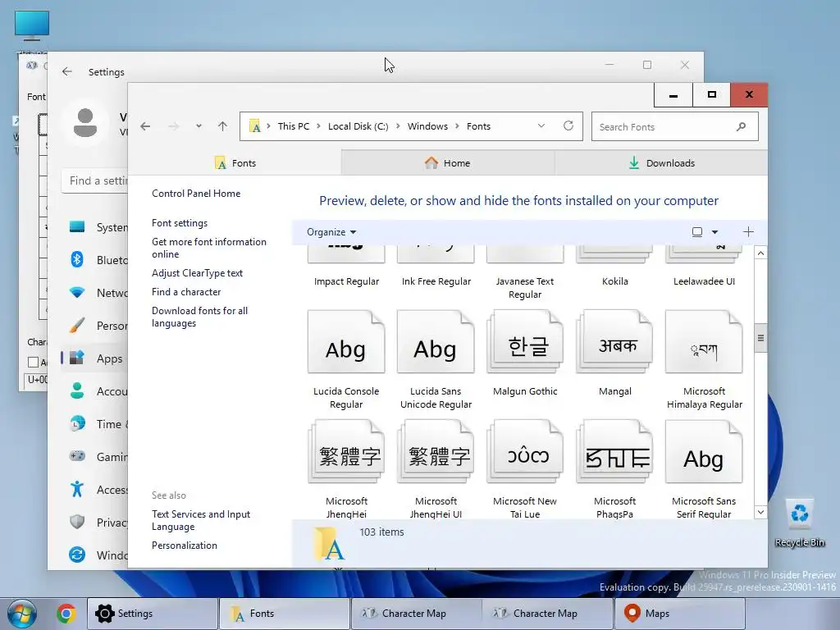Click the Settings taskbar button

click(153, 614)
